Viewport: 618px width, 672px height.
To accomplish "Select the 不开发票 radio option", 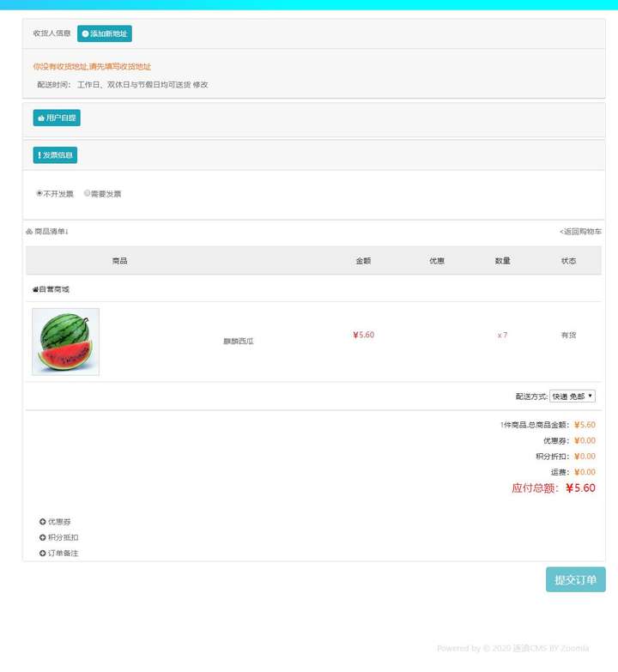I will click(39, 193).
